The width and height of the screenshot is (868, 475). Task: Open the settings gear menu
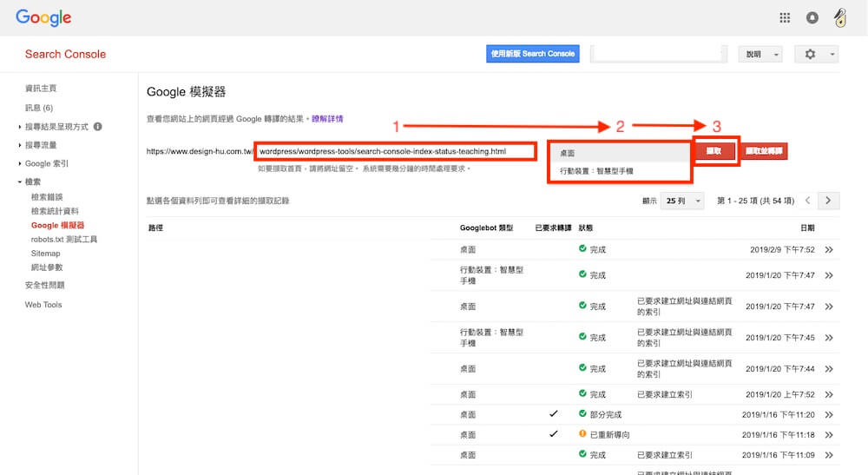tap(811, 54)
